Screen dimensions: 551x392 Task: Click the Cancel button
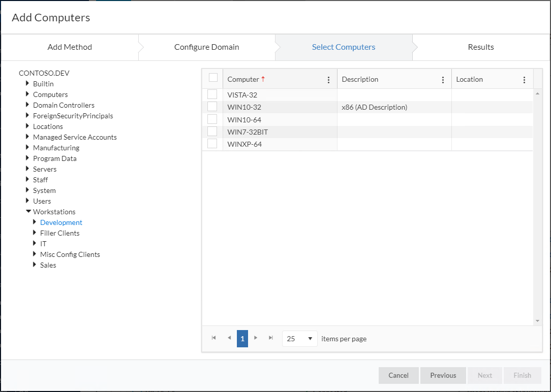point(398,375)
